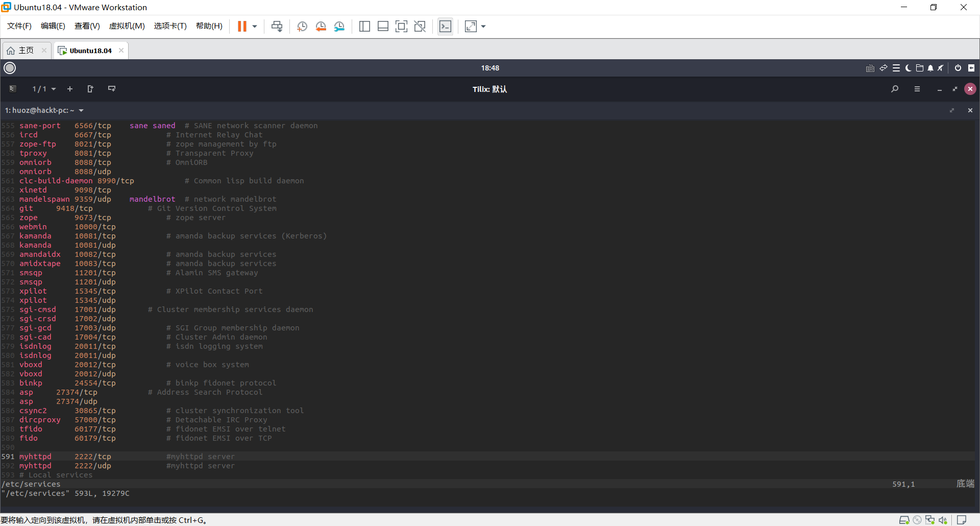The image size is (980, 526).
Task: Click the clc-build-daemon 8990/tcp line
Action: click(x=162, y=181)
